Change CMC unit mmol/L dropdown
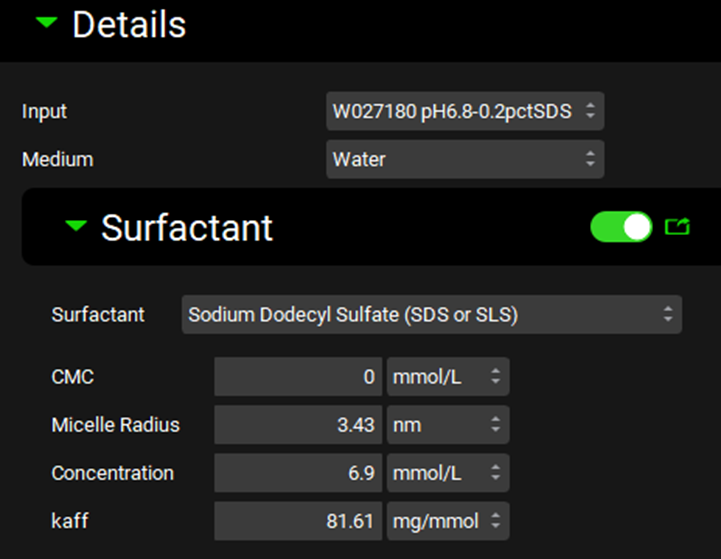Viewport: 721px width, 559px height. [447, 377]
